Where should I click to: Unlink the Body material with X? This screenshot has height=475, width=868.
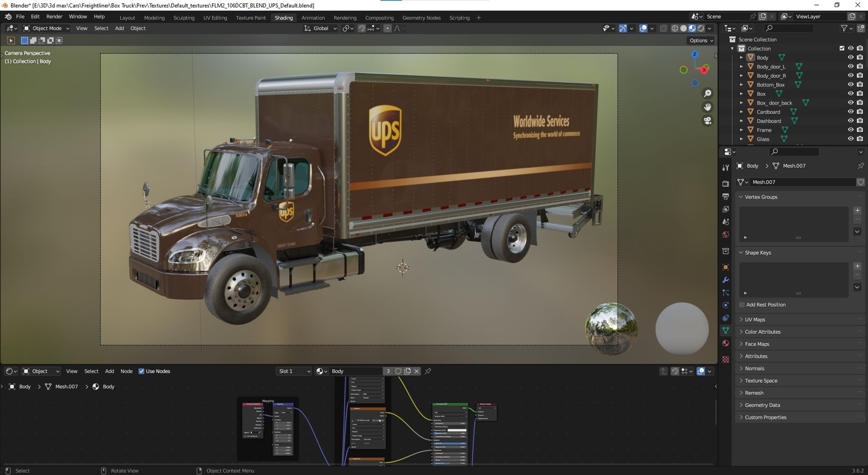[416, 371]
